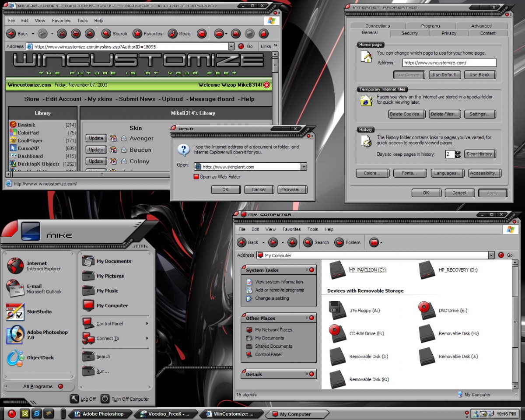Click the Home icon in Internet Explorer toolbar
525x420 pixels.
pos(89,34)
